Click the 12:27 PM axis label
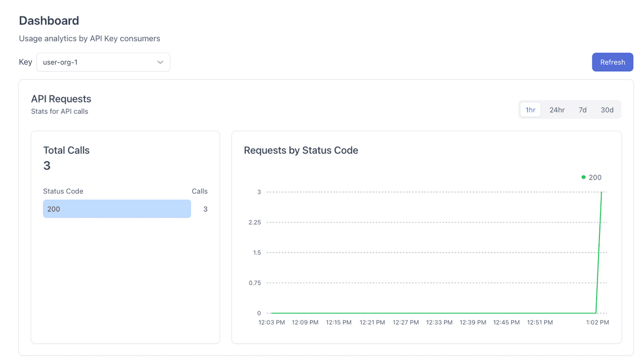Screen dimensions: 644x362 pos(406,322)
